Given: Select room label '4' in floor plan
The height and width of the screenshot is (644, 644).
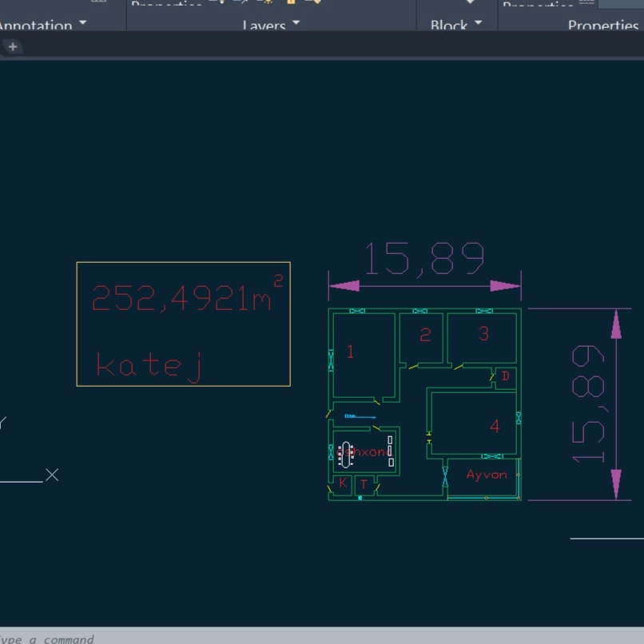Looking at the screenshot, I should pyautogui.click(x=495, y=427).
